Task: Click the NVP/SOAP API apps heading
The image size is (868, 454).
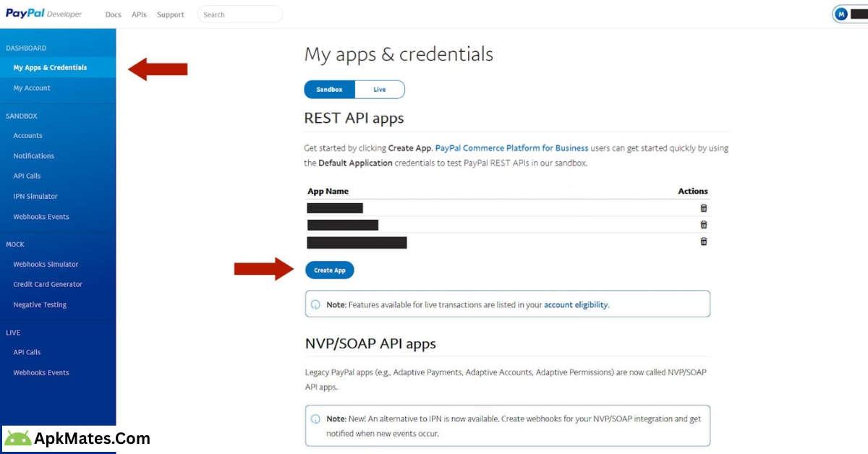Action: click(x=370, y=343)
